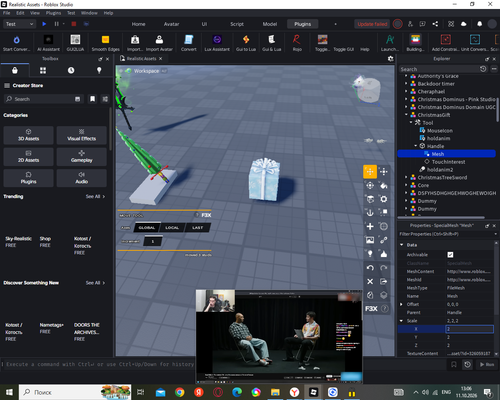Viewport: 500px width, 400px height.
Task: Expand the Offset property
Action: pos(401,304)
